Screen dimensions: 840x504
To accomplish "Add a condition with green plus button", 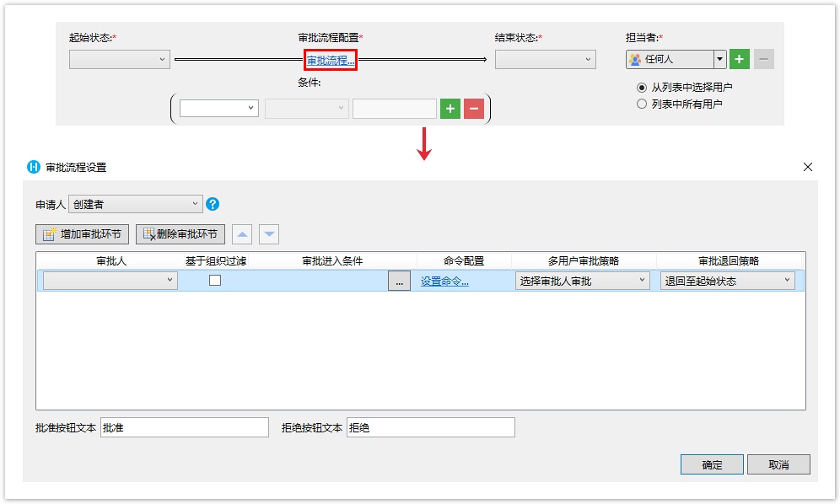I will tap(450, 109).
